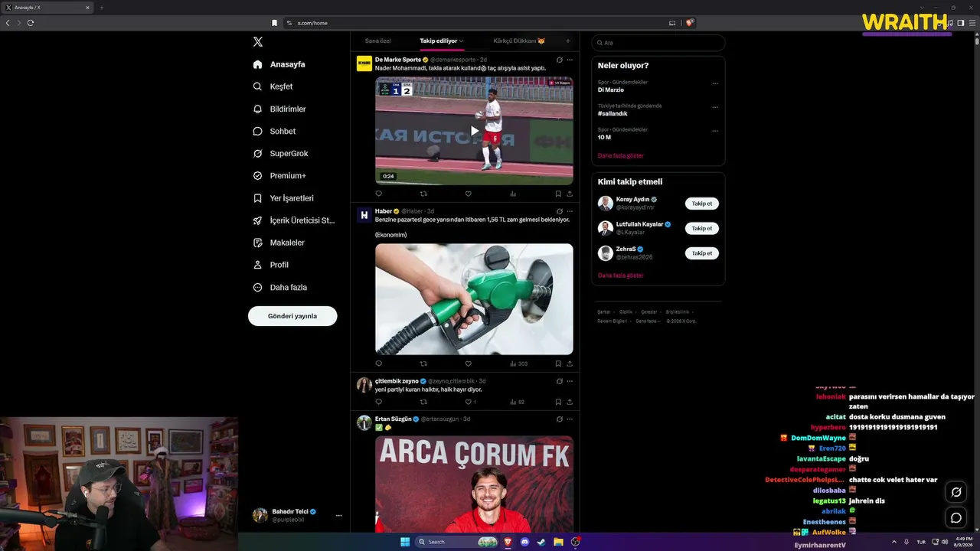Viewport: 980px width, 551px height.
Task: Like çitlembik zeyno's post
Action: 468,402
